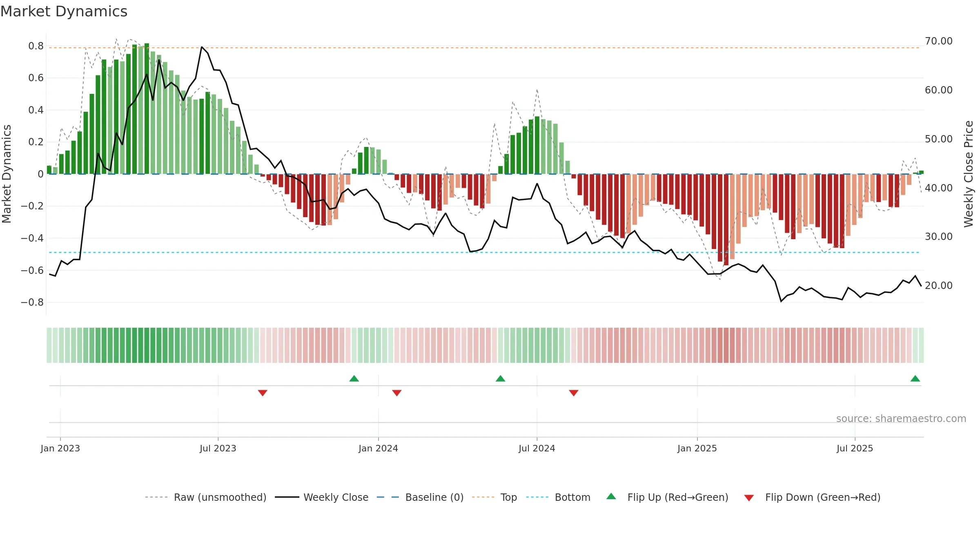Viewport: 980px width, 551px height.
Task: Toggle the Flip Down (Green→Red) legend entry
Action: click(812, 497)
